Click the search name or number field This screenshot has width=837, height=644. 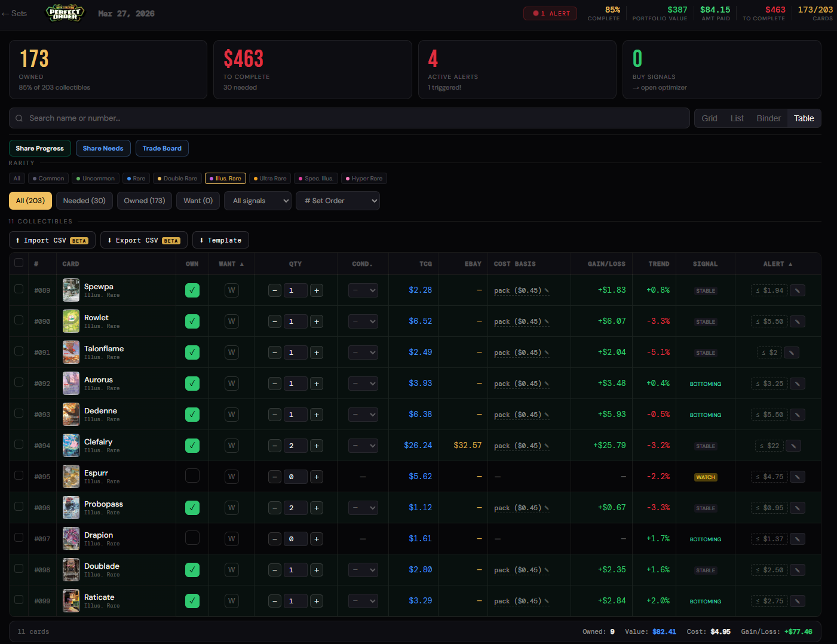click(349, 118)
